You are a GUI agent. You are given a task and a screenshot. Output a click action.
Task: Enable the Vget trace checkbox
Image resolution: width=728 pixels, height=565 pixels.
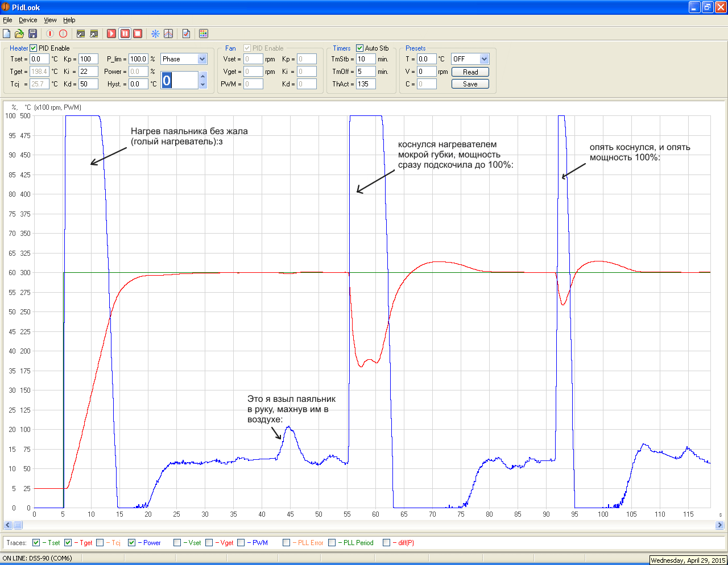209,542
